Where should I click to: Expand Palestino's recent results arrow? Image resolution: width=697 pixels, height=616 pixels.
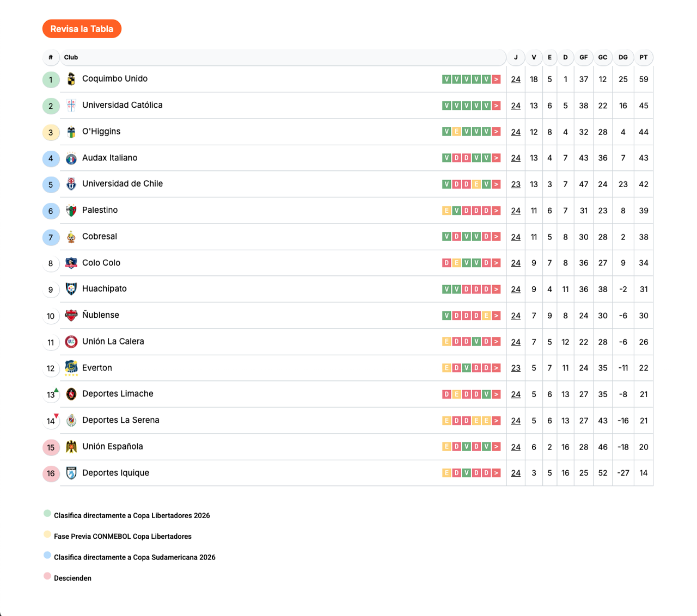[496, 211]
